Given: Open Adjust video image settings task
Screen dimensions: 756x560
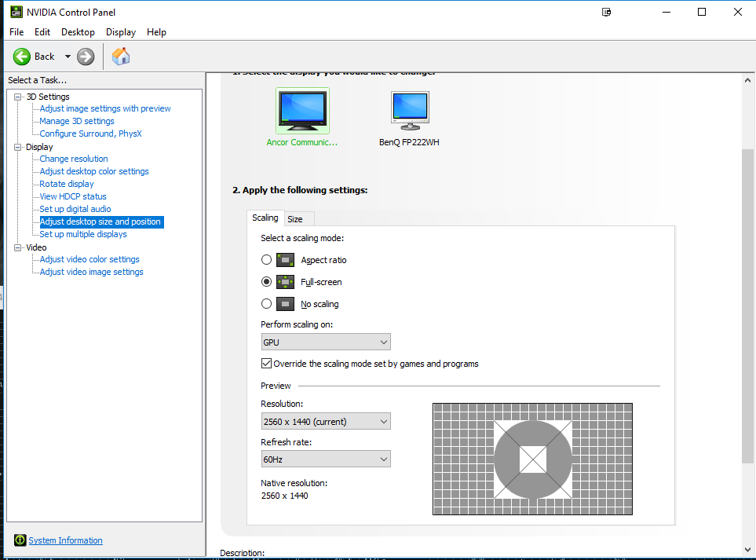Looking at the screenshot, I should pos(92,272).
